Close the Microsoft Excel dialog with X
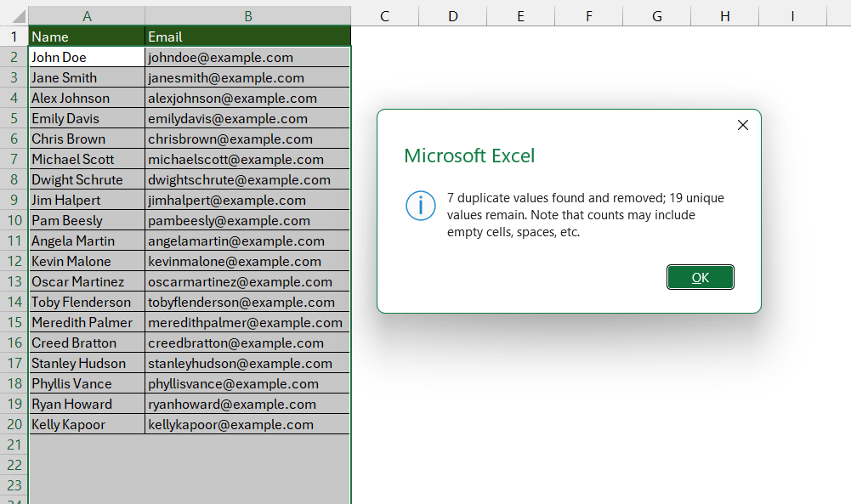The image size is (851, 504). coord(743,125)
